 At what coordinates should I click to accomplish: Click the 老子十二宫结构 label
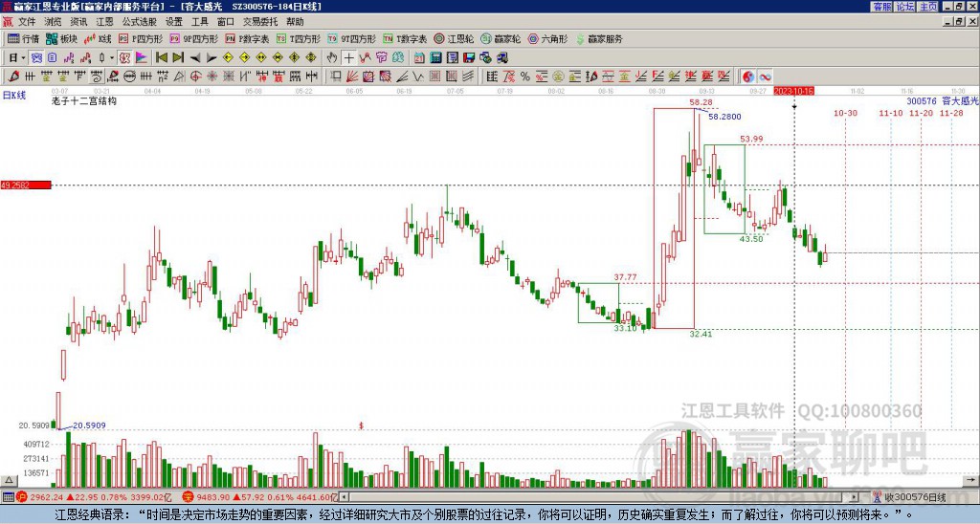tap(84, 100)
